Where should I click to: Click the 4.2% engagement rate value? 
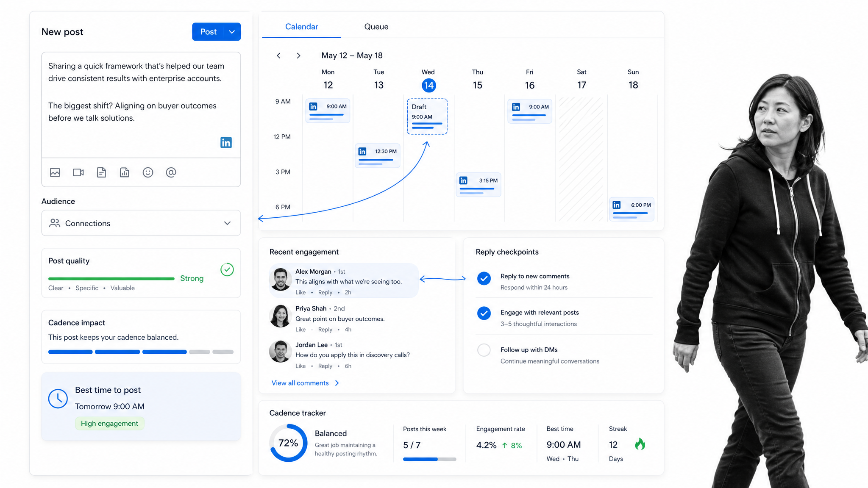click(486, 445)
